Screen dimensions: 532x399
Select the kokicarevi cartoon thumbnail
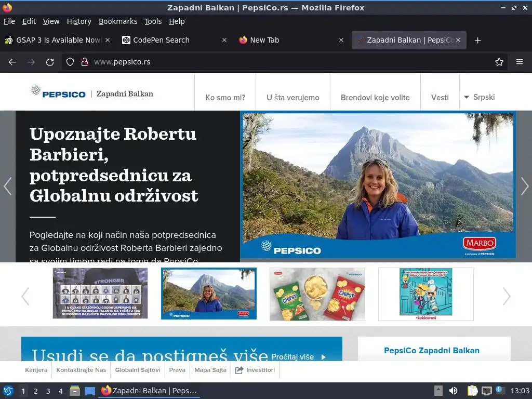(426, 294)
